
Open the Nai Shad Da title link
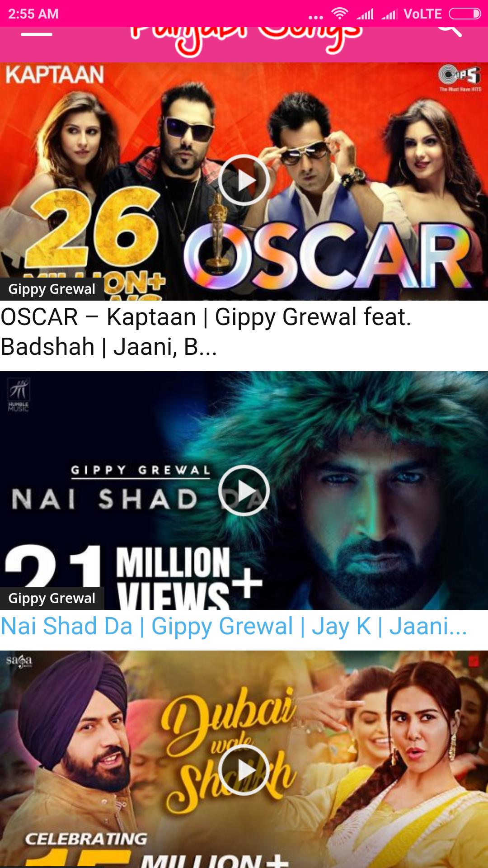click(x=234, y=627)
